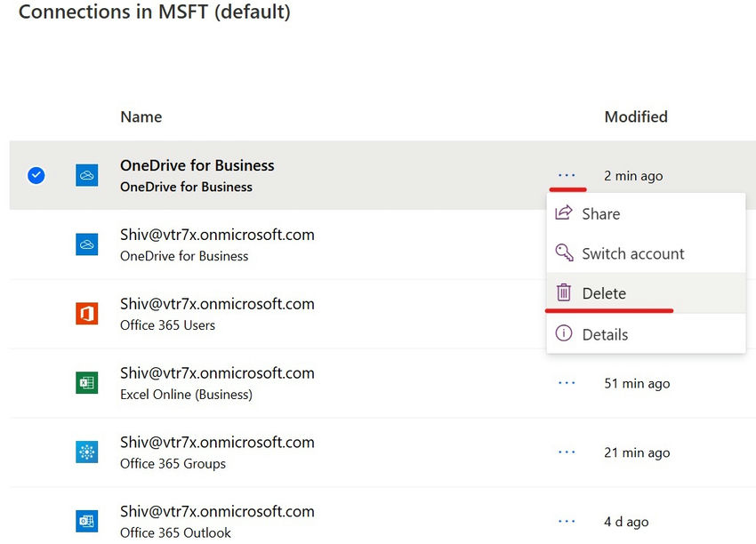Click the Excel Online (Business) icon

pyautogui.click(x=86, y=383)
